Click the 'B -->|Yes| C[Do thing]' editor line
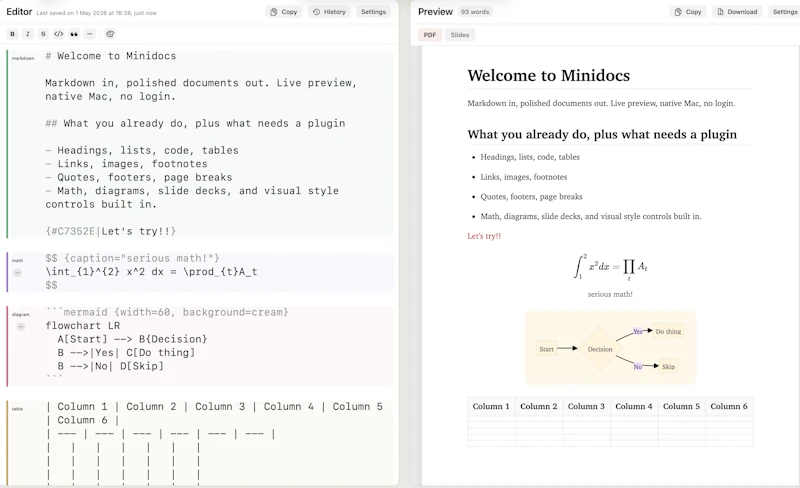The height and width of the screenshot is (488, 800). (127, 353)
